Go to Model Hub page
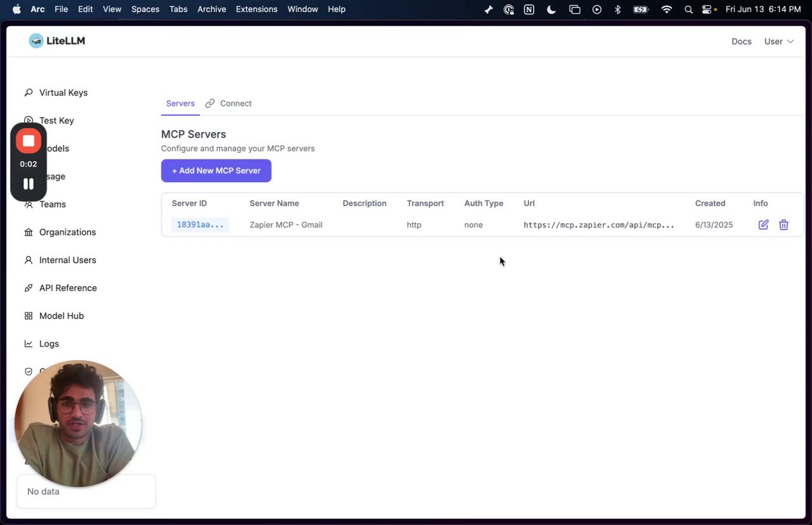The image size is (812, 525). pyautogui.click(x=62, y=316)
